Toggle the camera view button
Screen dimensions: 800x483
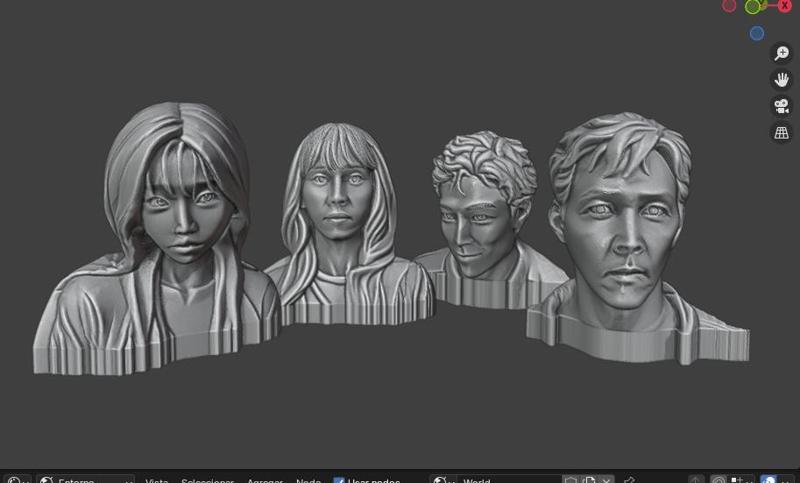click(781, 106)
